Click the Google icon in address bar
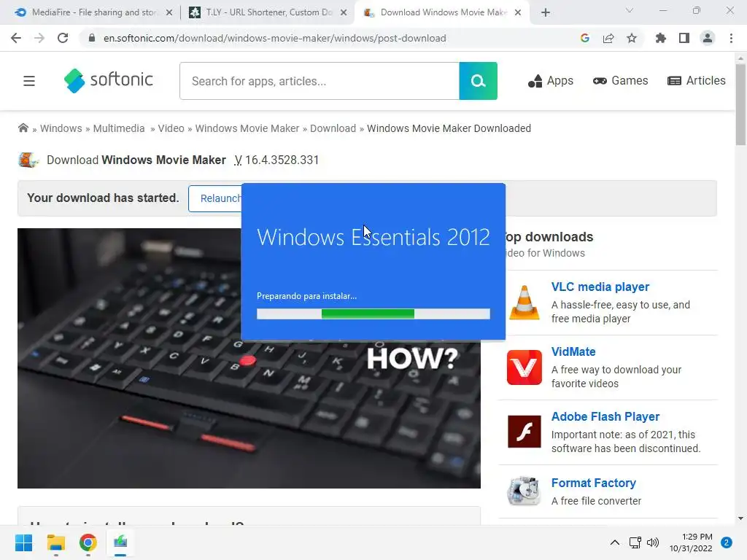This screenshot has width=747, height=560. point(585,38)
